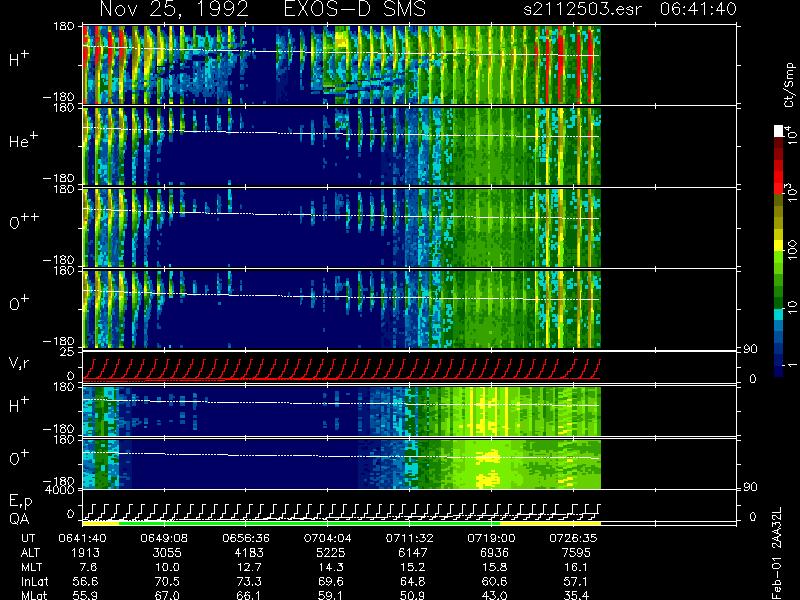This screenshot has height=600, width=800.
Task: Click the UT value '0704:04'
Action: [328, 538]
